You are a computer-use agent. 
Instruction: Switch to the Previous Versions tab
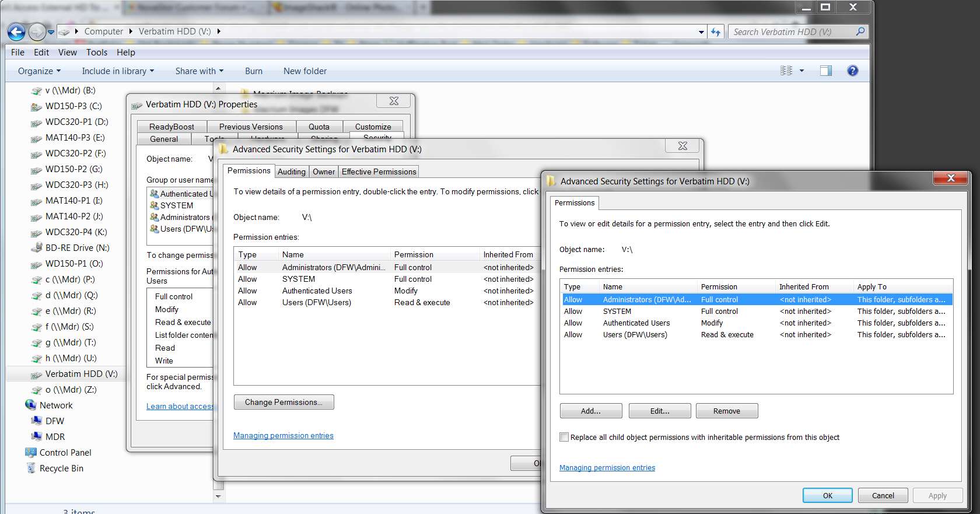pos(251,127)
